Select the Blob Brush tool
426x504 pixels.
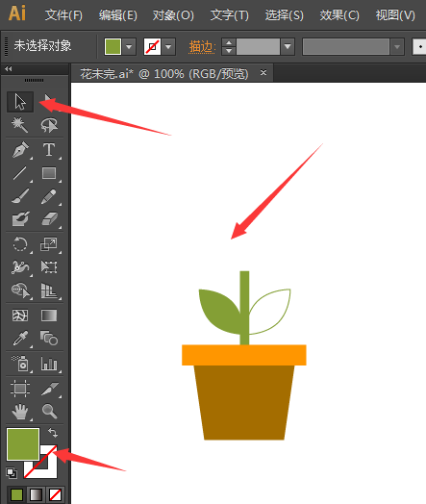coord(20,219)
